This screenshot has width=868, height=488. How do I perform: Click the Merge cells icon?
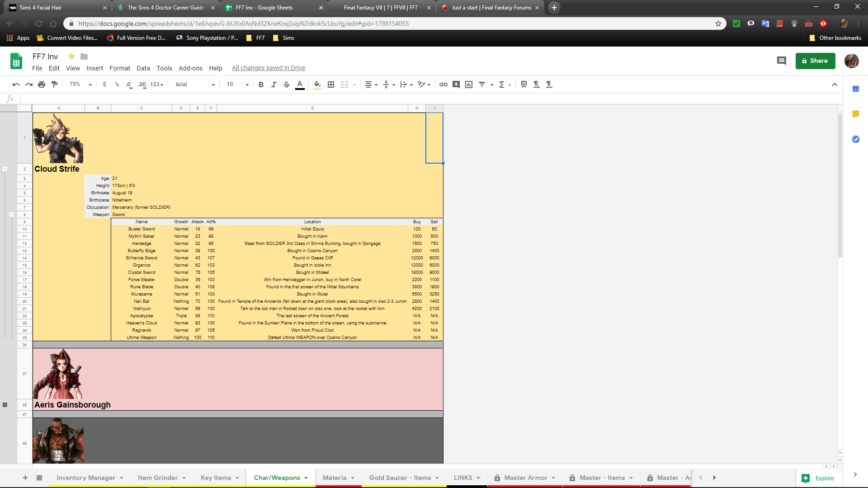(344, 84)
